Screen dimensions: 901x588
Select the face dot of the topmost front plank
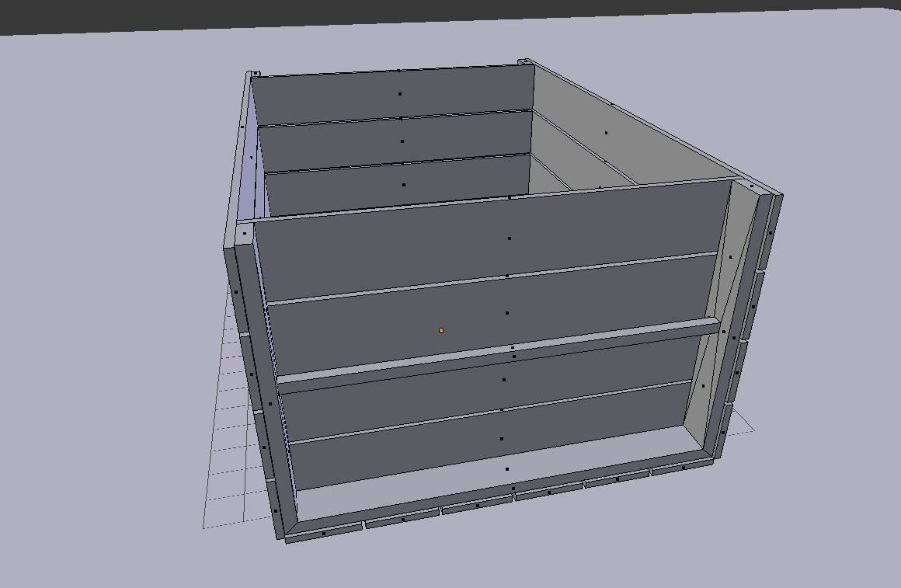510,238
